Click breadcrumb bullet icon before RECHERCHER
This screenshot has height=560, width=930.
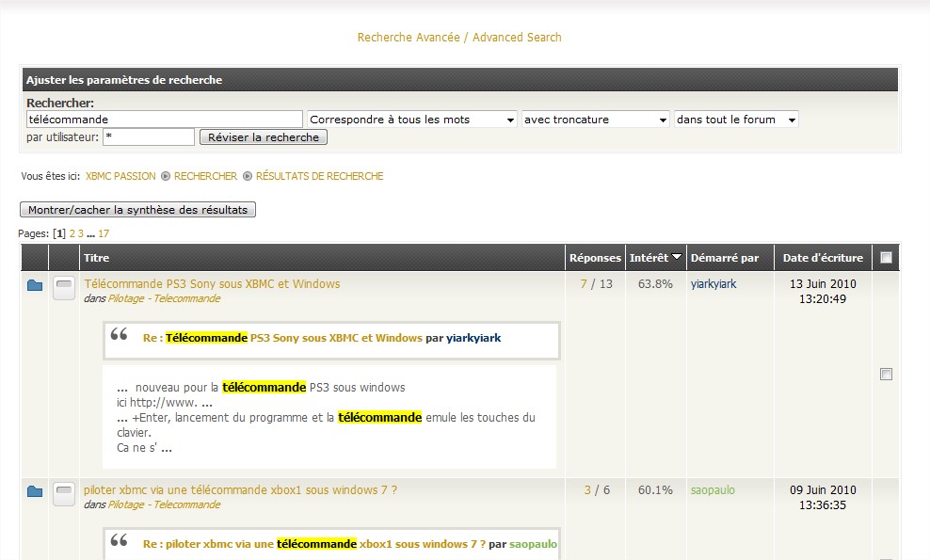pyautogui.click(x=166, y=176)
